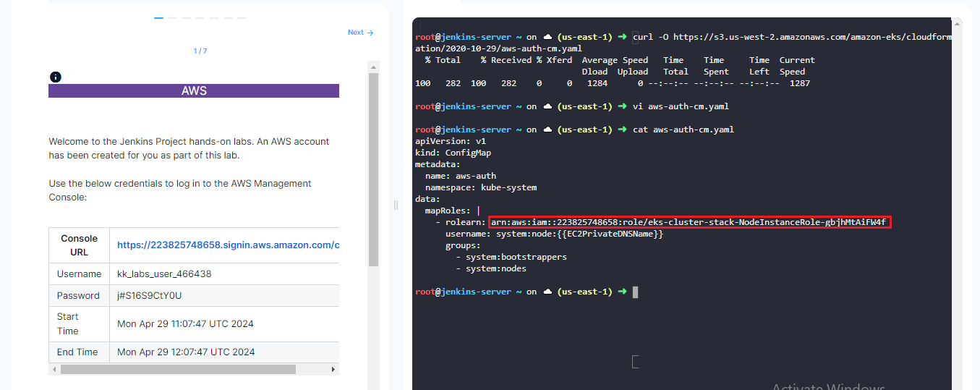Screen dimensions: 980x390
Task: Click 'system:bootstrappers' group entry
Action: (x=516, y=257)
